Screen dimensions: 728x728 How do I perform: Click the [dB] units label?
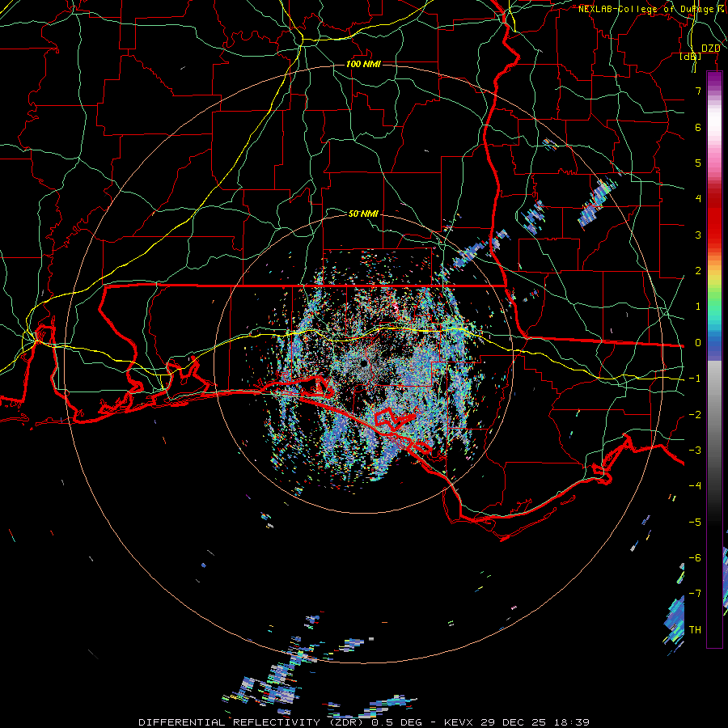691,57
